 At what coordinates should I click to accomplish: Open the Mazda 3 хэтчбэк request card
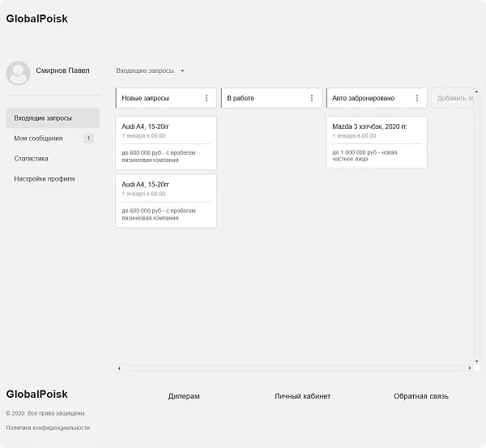pos(377,143)
